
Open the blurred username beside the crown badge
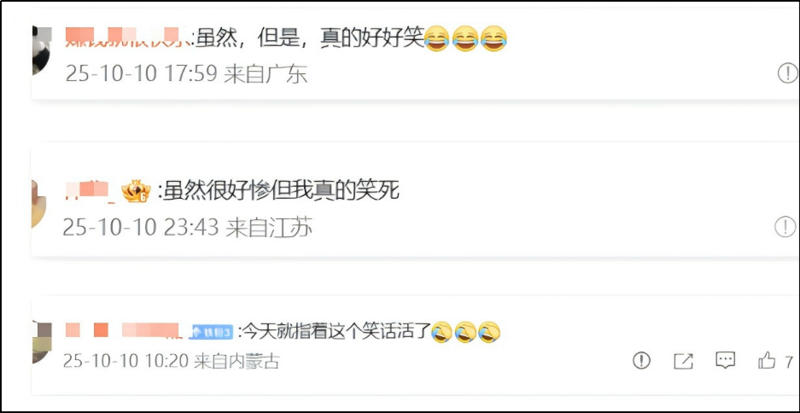(91, 191)
